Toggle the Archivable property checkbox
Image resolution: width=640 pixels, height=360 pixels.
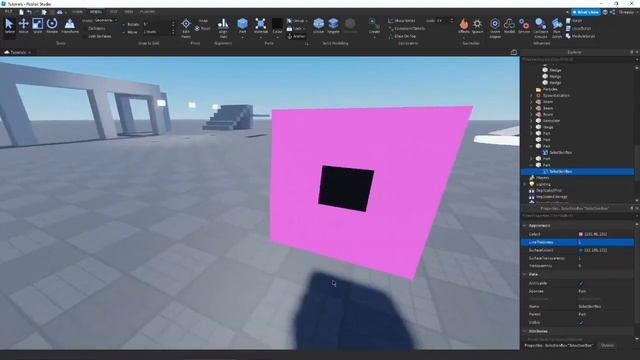tap(581, 283)
